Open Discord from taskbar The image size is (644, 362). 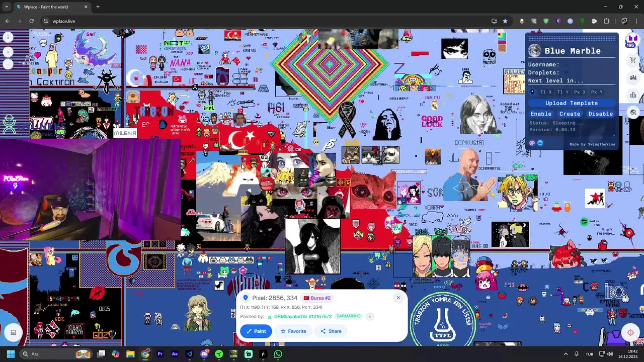pos(204,354)
